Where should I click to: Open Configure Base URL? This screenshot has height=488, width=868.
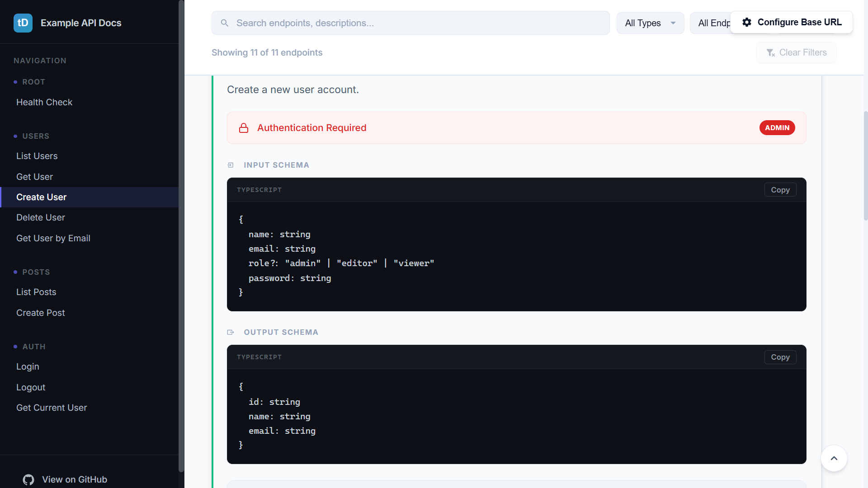(x=792, y=22)
